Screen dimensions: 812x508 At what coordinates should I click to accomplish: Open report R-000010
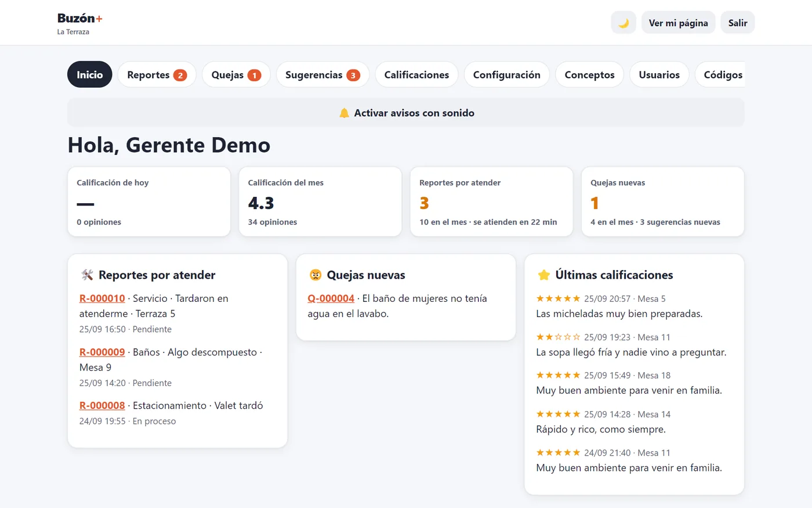102,298
